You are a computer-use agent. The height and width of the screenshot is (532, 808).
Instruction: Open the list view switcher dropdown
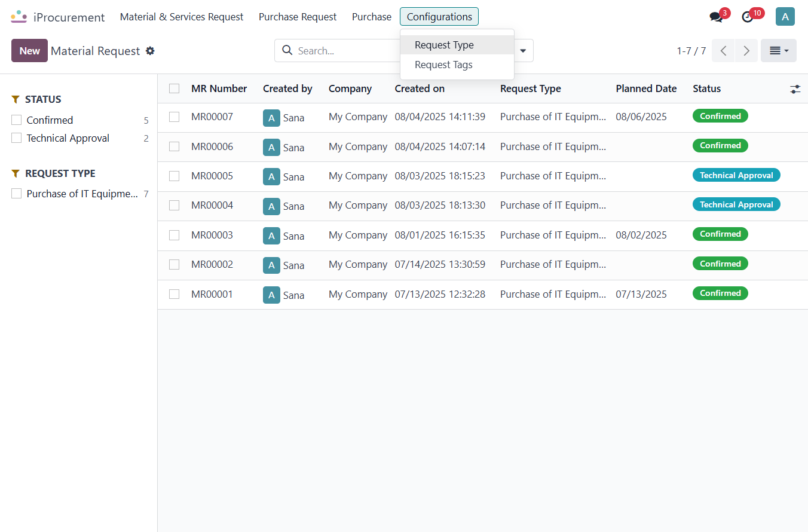point(779,51)
